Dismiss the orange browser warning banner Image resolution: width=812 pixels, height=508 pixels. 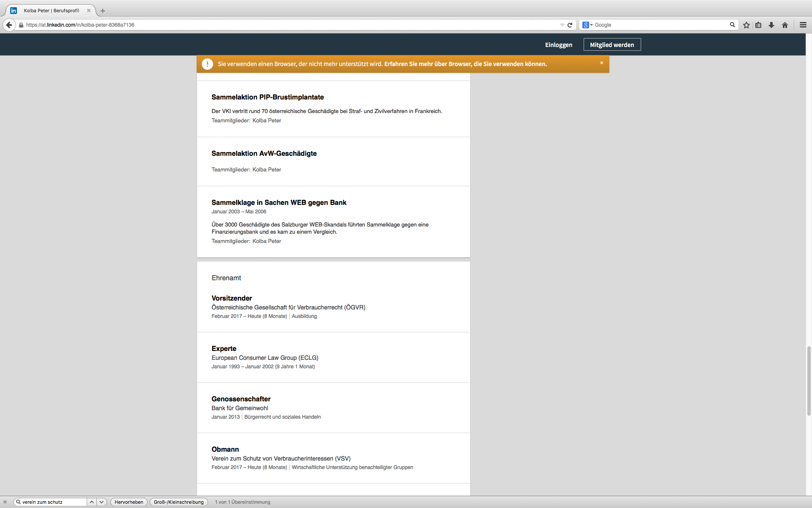pos(601,63)
